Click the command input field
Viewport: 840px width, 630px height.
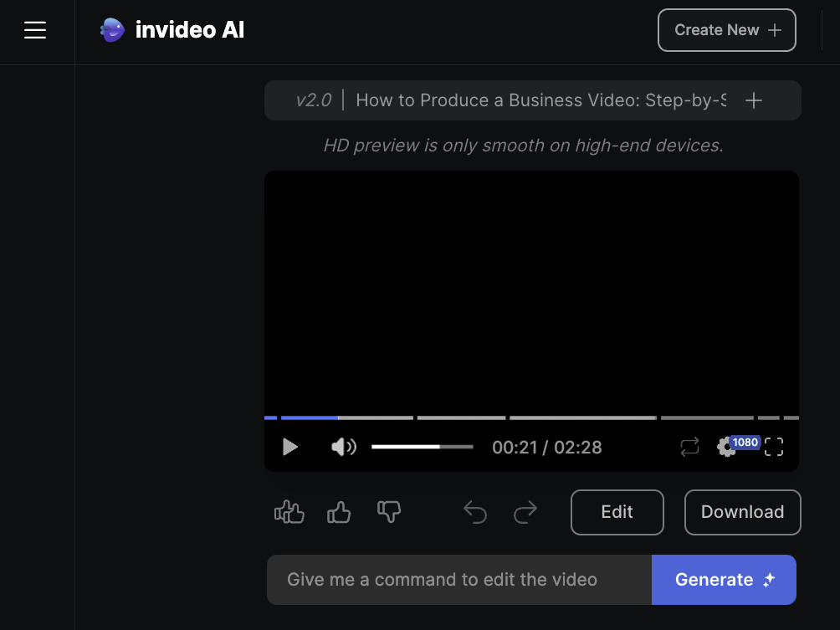point(458,579)
